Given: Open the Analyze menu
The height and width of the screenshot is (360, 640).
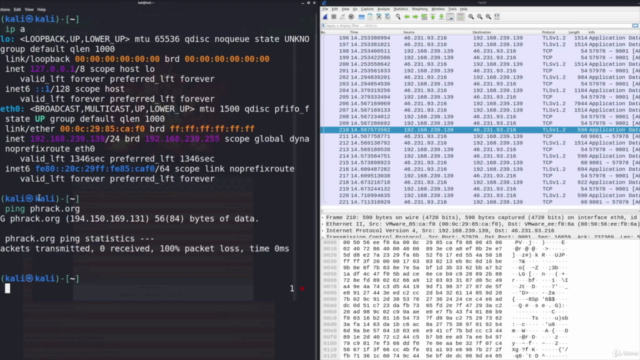Looking at the screenshot, I should pos(383,9).
